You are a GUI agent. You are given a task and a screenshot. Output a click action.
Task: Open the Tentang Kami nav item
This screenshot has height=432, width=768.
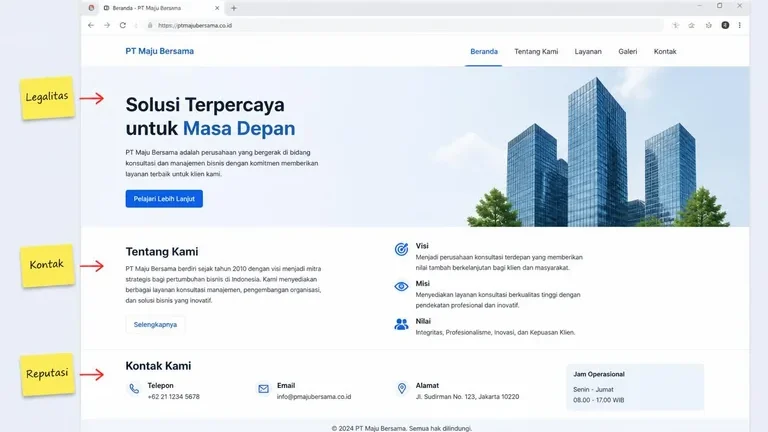click(x=536, y=51)
